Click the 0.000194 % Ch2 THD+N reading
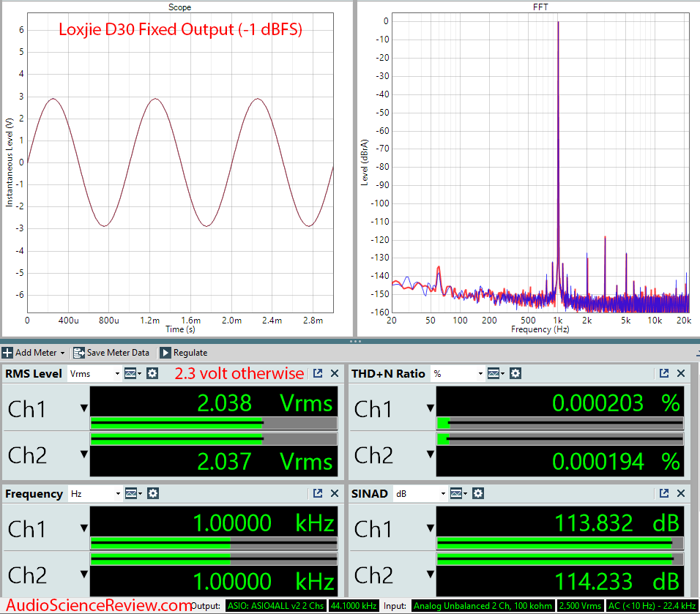Image resolution: width=700 pixels, height=614 pixels. coord(616,461)
